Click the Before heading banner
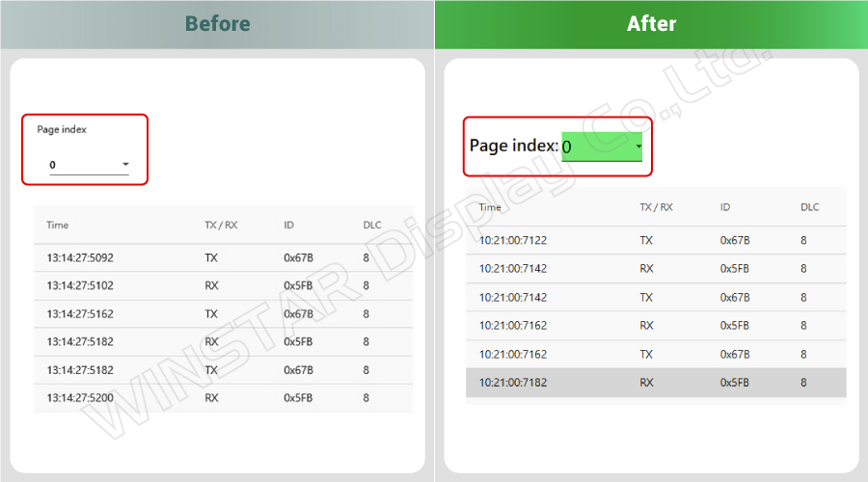The image size is (868, 482). [x=217, y=24]
